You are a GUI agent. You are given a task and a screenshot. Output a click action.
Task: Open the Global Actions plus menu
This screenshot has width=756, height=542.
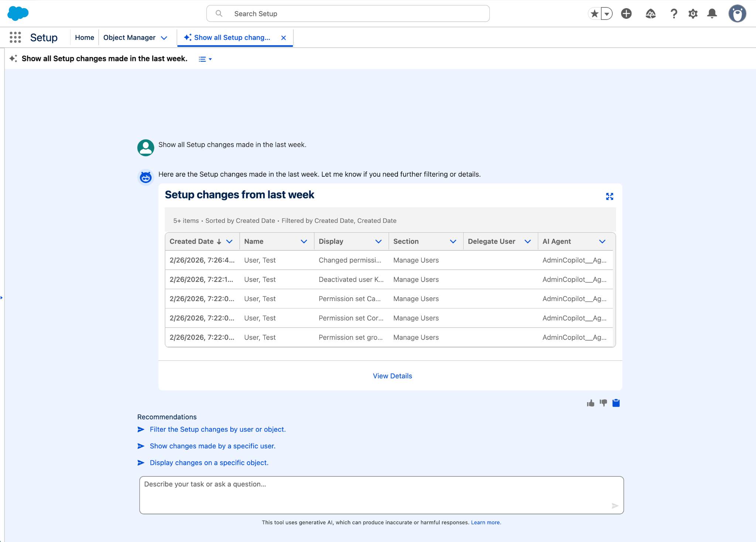(626, 14)
